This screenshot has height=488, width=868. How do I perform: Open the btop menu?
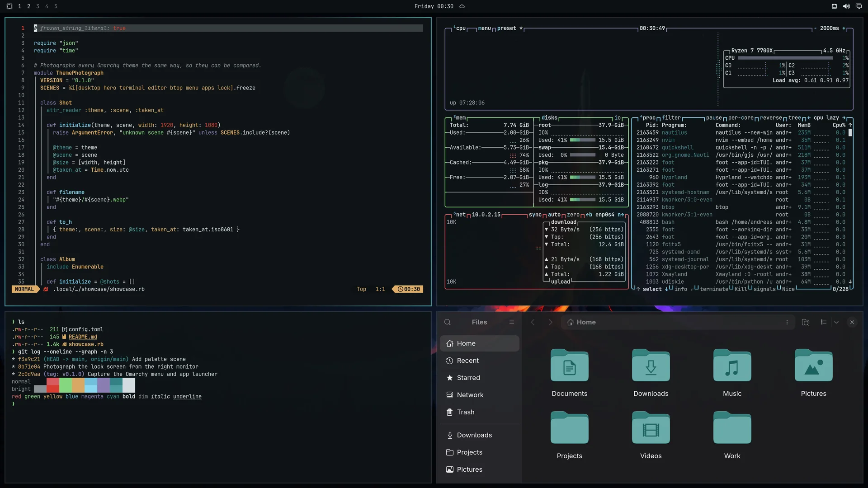pyautogui.click(x=484, y=28)
